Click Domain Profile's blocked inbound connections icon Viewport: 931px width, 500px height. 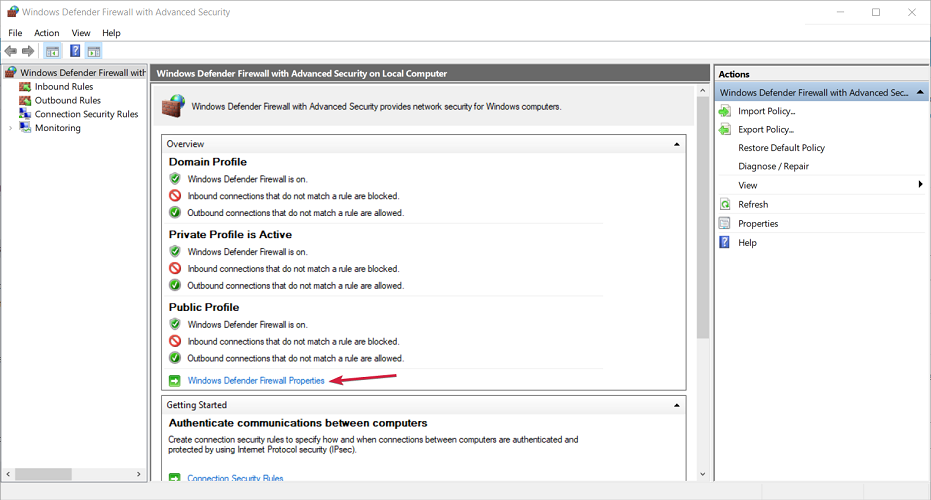175,195
